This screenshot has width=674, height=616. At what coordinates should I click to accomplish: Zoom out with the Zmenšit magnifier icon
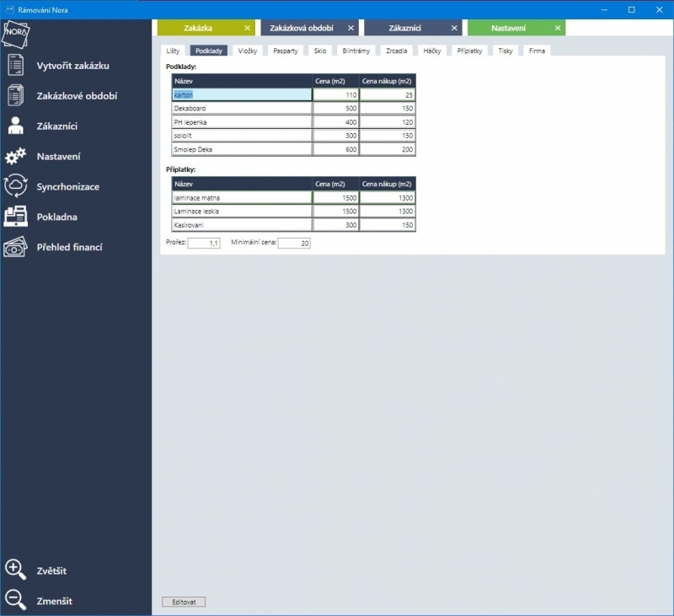point(16,601)
